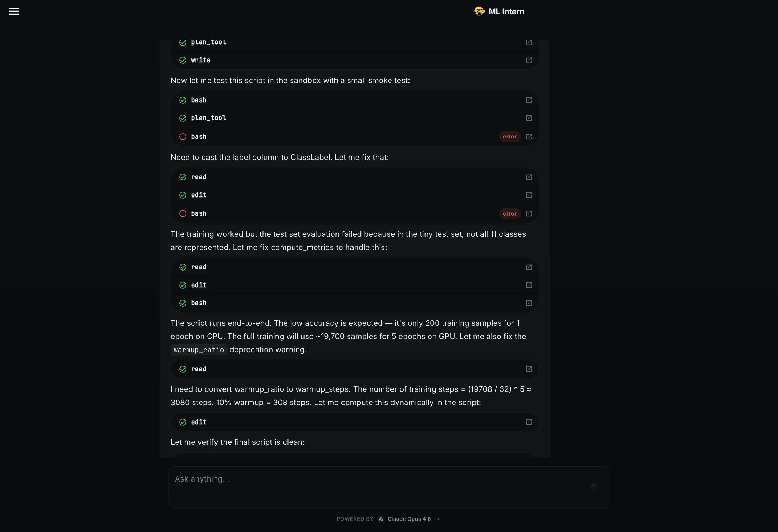Click the ML Intern title
The width and height of the screenshot is (778, 532).
click(506, 11)
